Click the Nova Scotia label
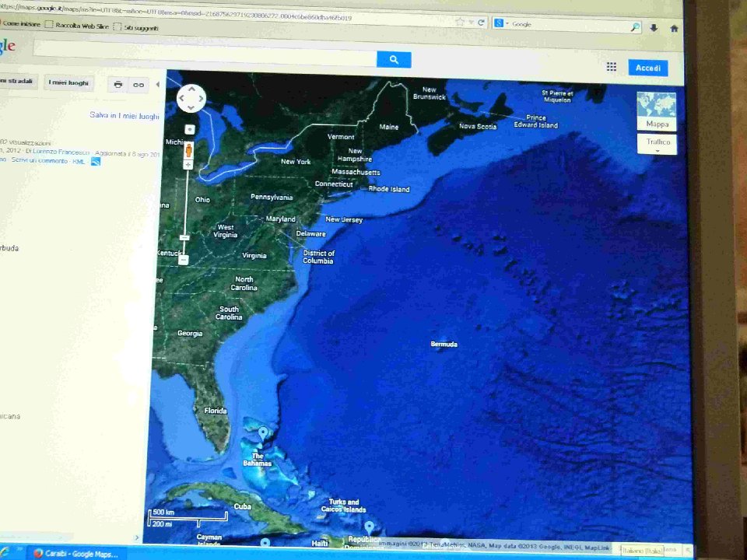 [478, 126]
